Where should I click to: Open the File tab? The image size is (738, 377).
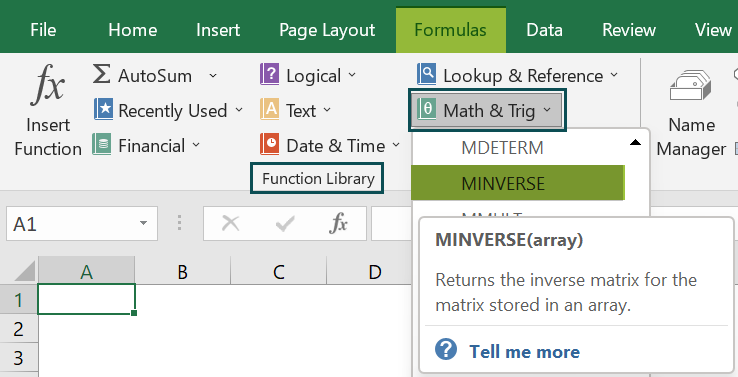43,30
